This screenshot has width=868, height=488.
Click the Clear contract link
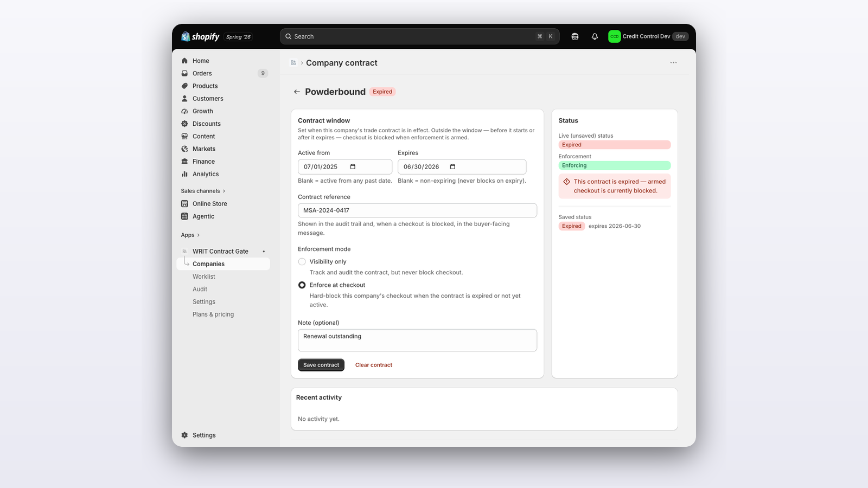click(x=374, y=365)
